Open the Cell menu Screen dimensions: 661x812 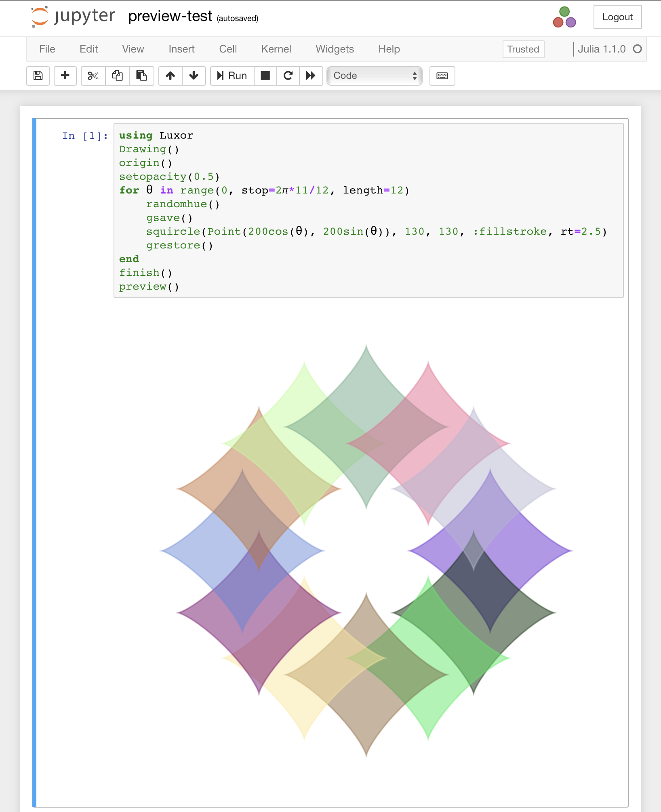(x=228, y=49)
